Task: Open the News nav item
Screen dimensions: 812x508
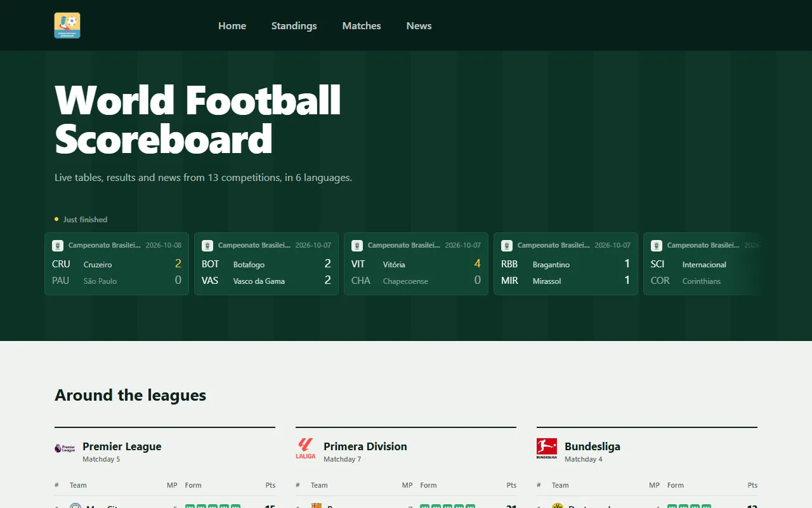Action: coord(419,26)
